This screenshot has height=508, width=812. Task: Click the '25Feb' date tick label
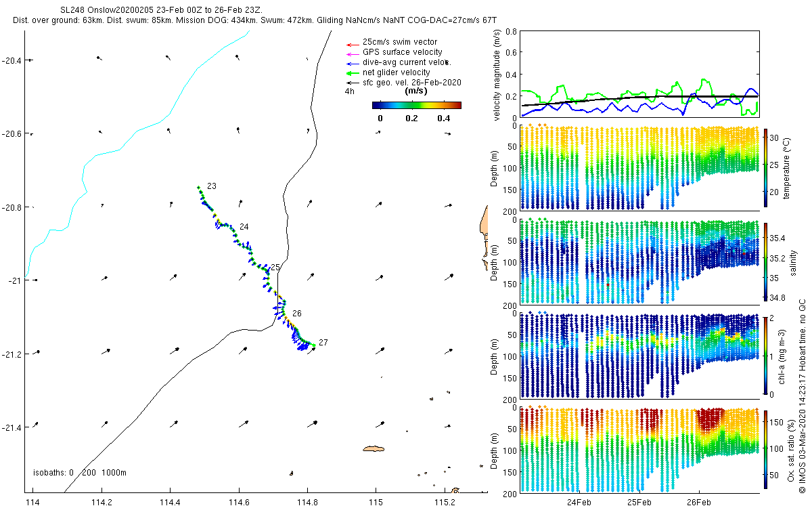coord(639,503)
